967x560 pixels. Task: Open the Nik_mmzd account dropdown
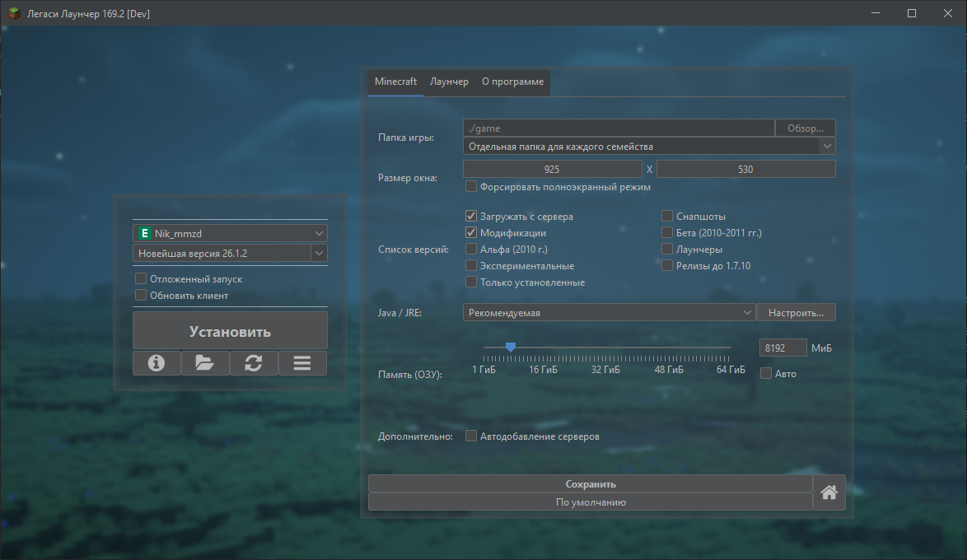pos(230,233)
